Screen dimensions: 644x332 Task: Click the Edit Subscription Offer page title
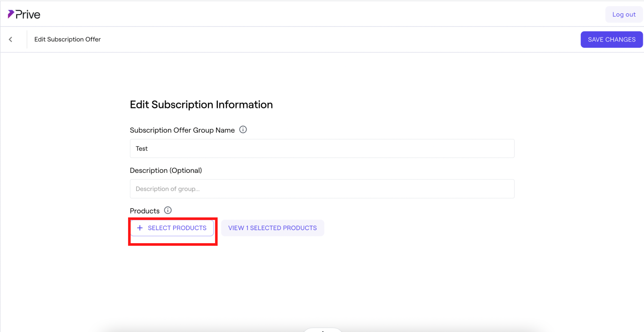coord(67,39)
